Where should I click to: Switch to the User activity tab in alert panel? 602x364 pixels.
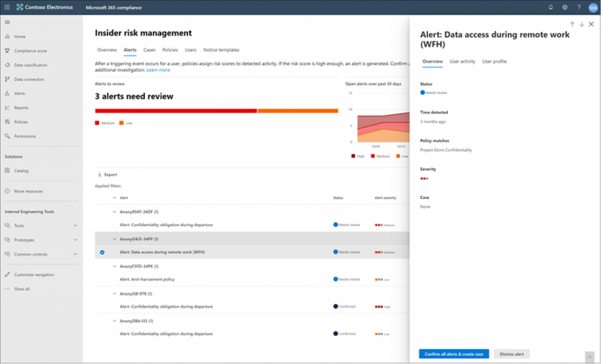(x=462, y=62)
